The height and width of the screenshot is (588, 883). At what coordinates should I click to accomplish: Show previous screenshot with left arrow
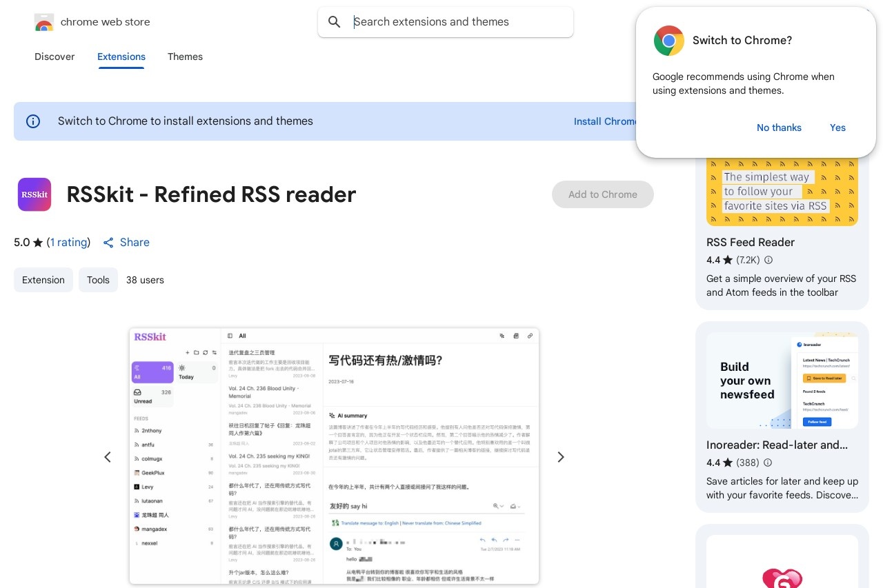coord(108,457)
